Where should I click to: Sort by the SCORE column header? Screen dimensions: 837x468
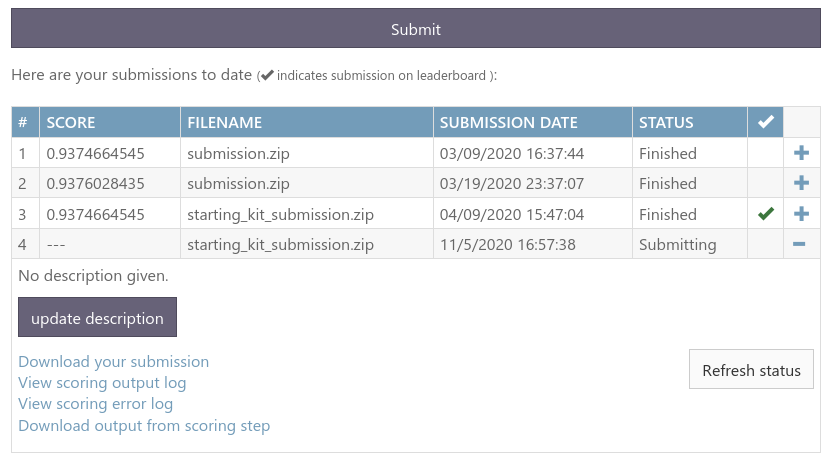(x=71, y=123)
